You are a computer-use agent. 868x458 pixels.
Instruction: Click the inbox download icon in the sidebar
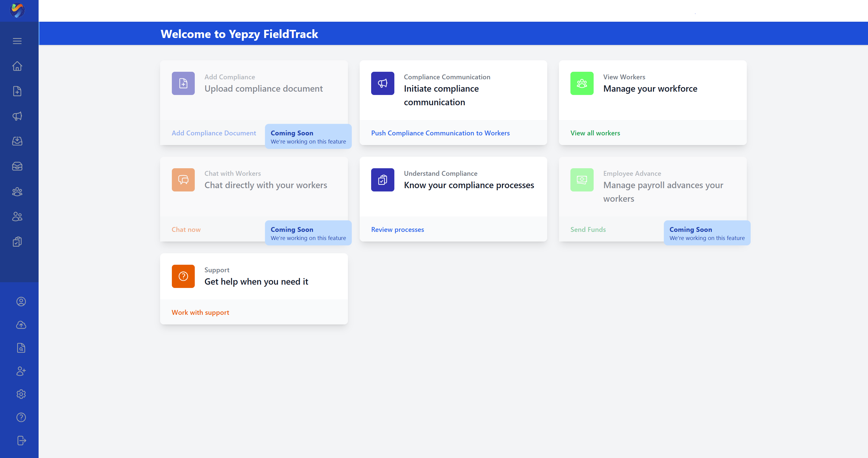[x=17, y=141]
